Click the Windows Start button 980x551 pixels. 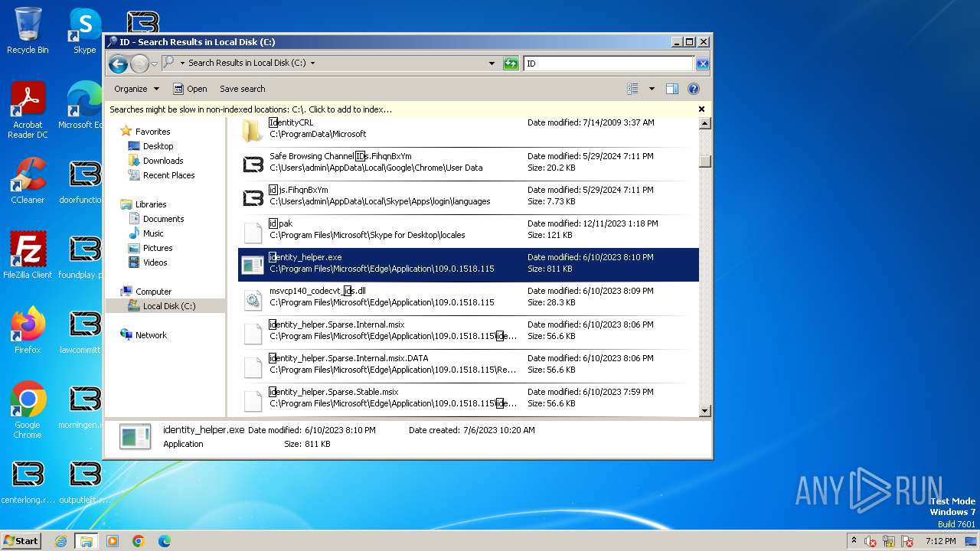(x=21, y=540)
